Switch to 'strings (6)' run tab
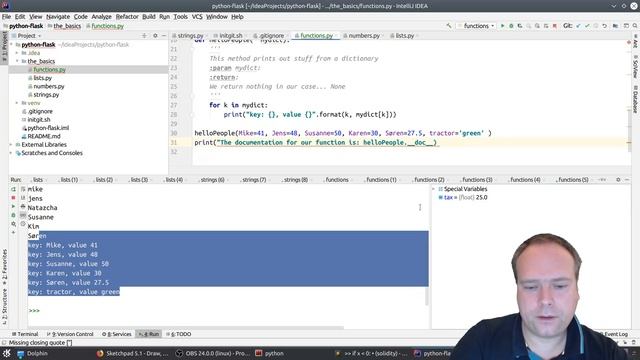The image size is (640, 360). click(212, 180)
